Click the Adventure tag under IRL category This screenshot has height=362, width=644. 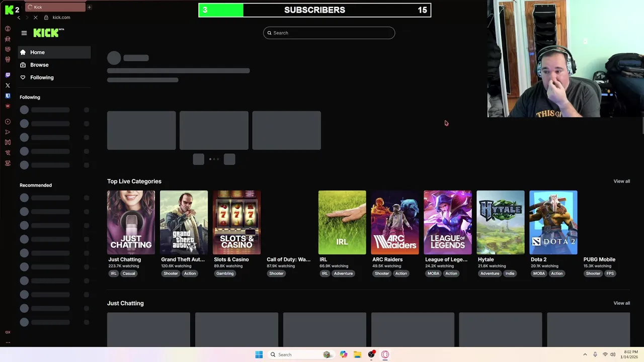(343, 274)
